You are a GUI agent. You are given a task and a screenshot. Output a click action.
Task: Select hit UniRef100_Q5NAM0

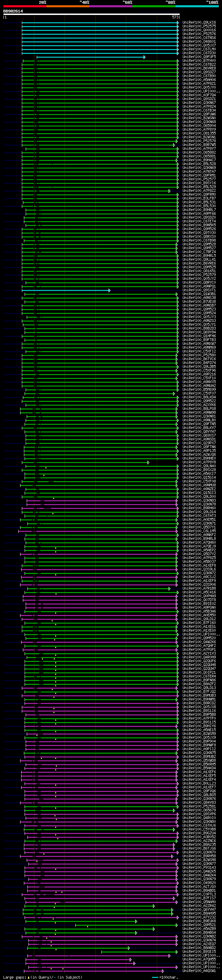199,902
